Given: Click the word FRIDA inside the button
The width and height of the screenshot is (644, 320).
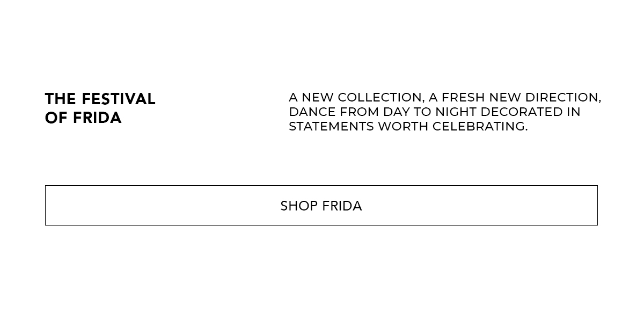Looking at the screenshot, I should click(x=342, y=206).
